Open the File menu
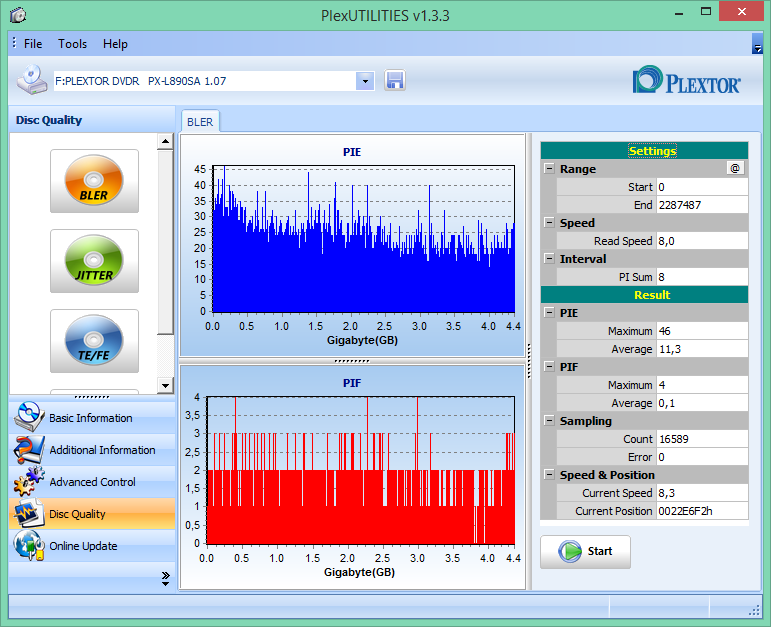The height and width of the screenshot is (627, 771). (33, 44)
